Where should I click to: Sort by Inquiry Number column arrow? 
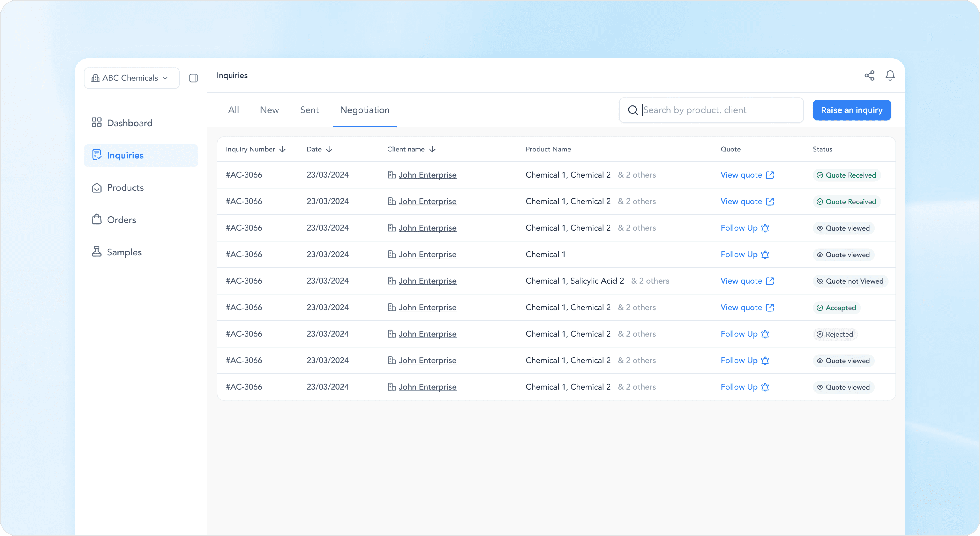(282, 149)
